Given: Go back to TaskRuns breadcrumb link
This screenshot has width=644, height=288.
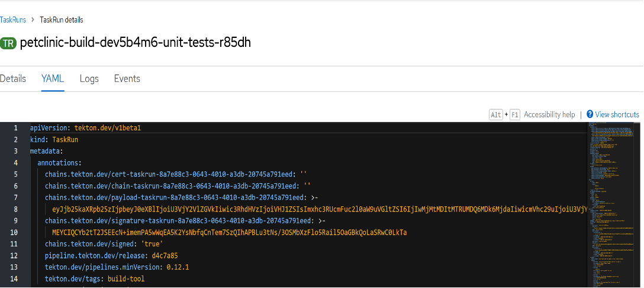Looking at the screenshot, I should tap(12, 20).
